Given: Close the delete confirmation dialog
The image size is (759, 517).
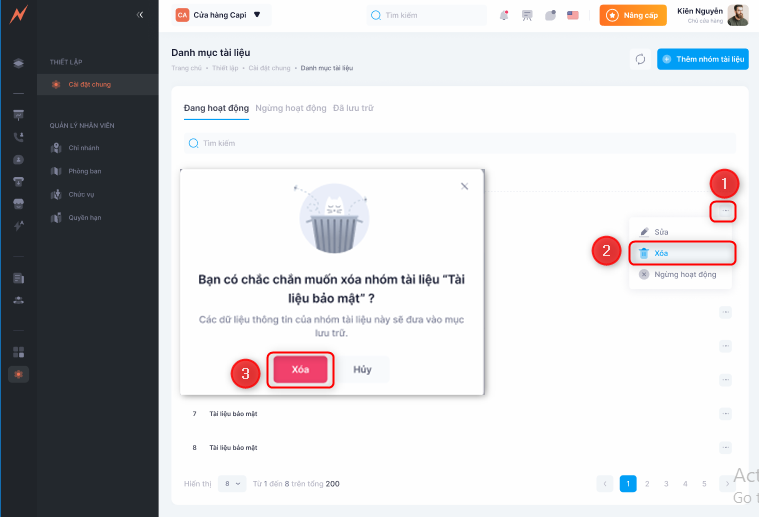Looking at the screenshot, I should click(464, 186).
